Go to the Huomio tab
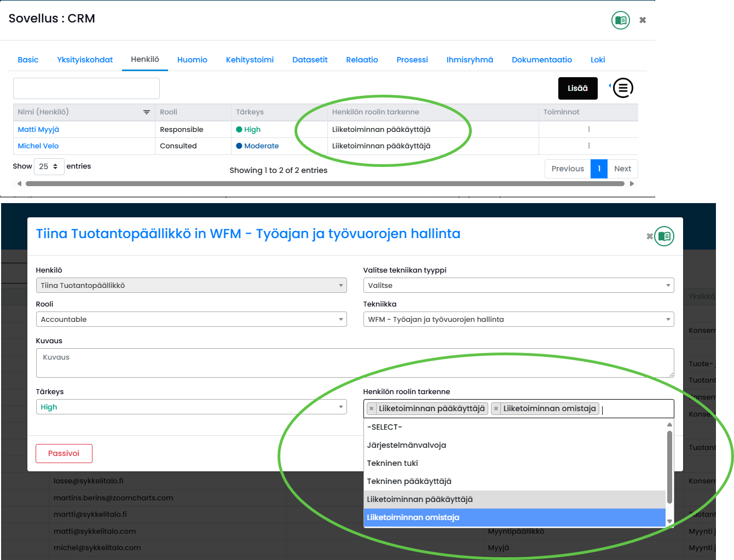 click(x=192, y=60)
